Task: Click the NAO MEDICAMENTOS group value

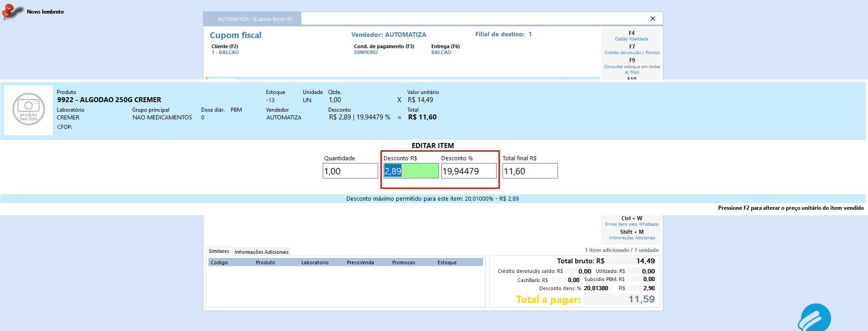Action: point(162,118)
